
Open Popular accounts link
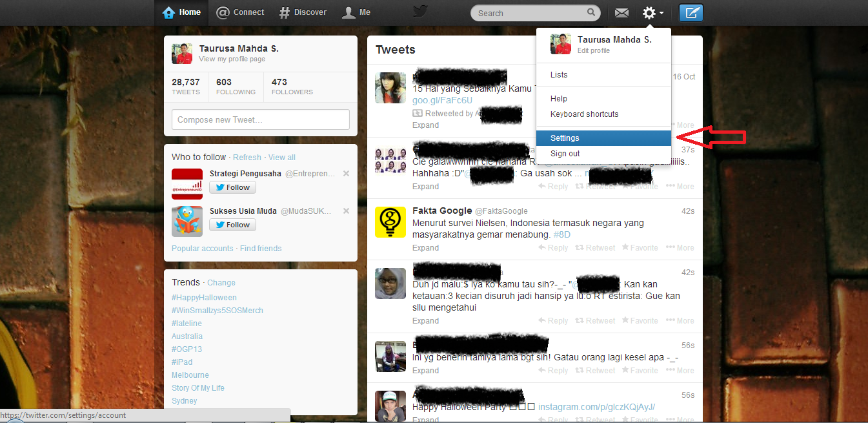coord(203,249)
